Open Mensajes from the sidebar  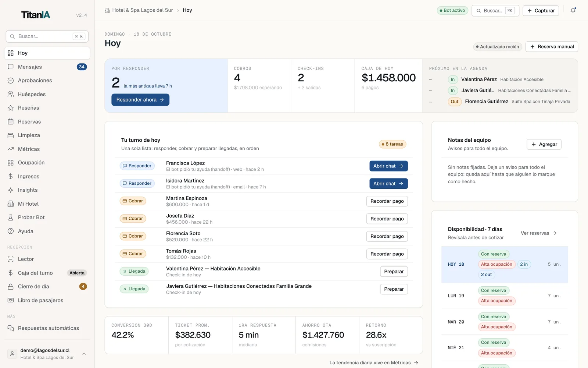pyautogui.click(x=47, y=67)
